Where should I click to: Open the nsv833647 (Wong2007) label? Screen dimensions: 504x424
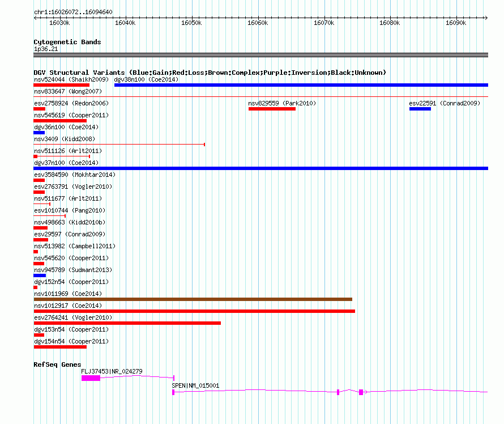[68, 91]
